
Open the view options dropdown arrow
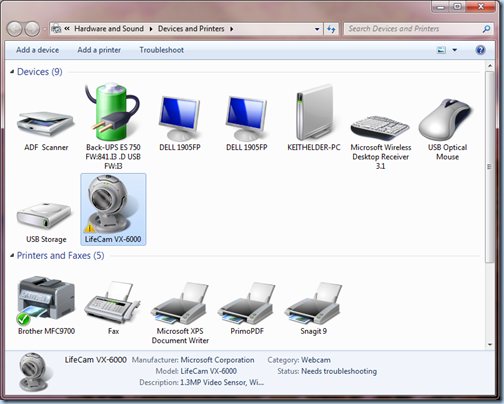coord(454,50)
